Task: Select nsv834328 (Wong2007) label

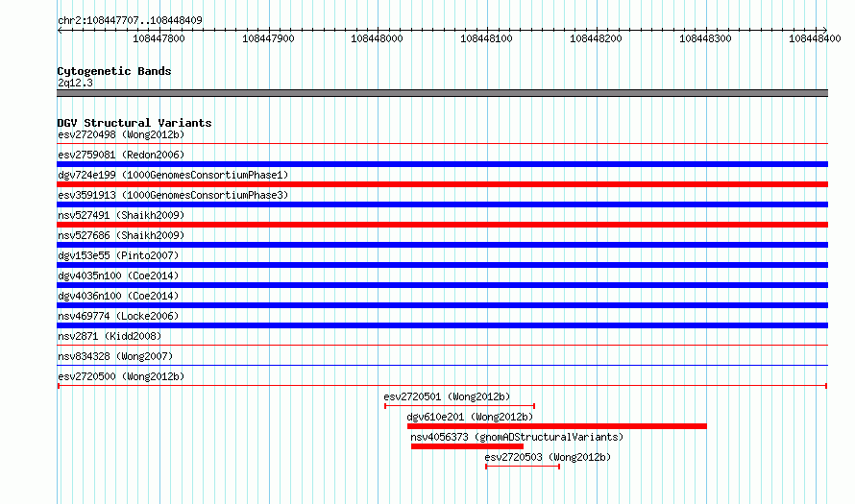Action: click(115, 356)
